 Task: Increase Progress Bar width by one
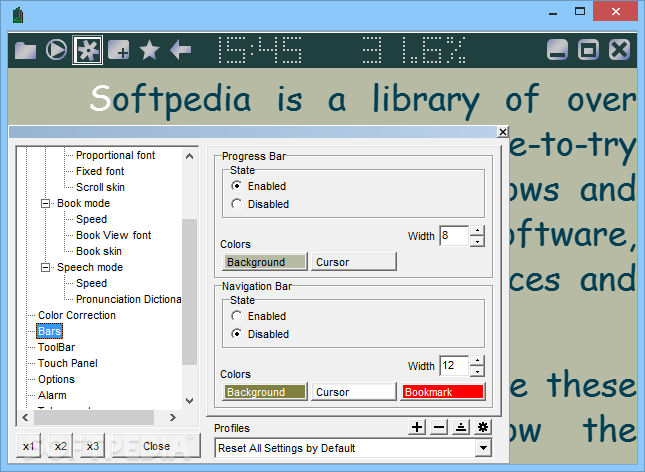tap(477, 230)
